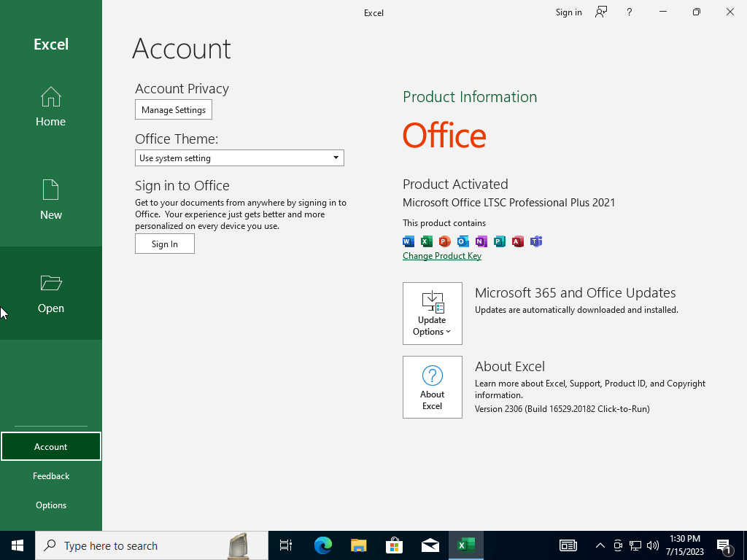Click the Manage Settings button
This screenshot has height=560, width=747.
[174, 109]
